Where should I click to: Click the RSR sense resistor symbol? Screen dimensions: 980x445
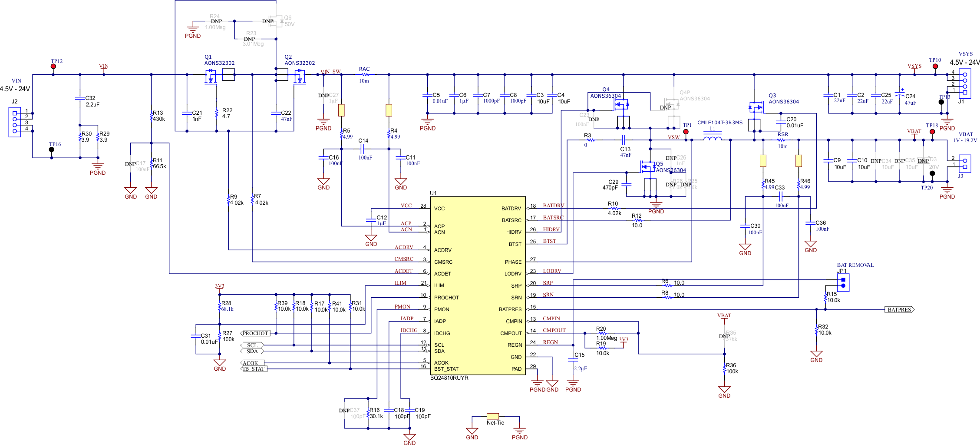pos(781,140)
